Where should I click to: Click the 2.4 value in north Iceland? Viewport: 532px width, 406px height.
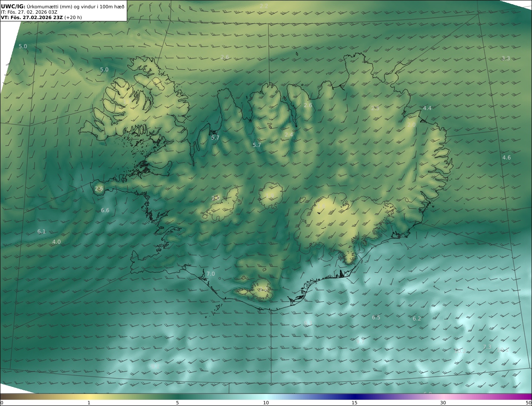[289, 135]
